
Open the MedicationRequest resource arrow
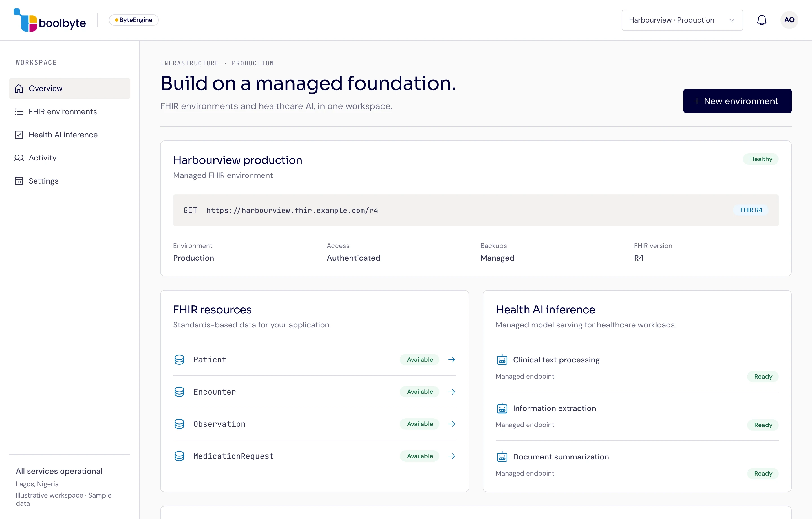(451, 456)
